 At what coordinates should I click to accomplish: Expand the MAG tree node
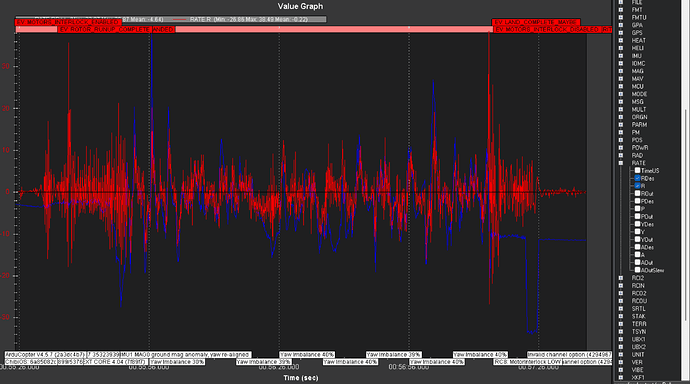tap(621, 71)
